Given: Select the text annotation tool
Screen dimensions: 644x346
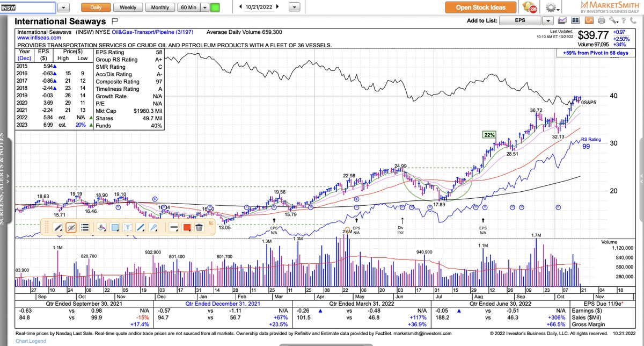Looking at the screenshot, I should (x=128, y=227).
